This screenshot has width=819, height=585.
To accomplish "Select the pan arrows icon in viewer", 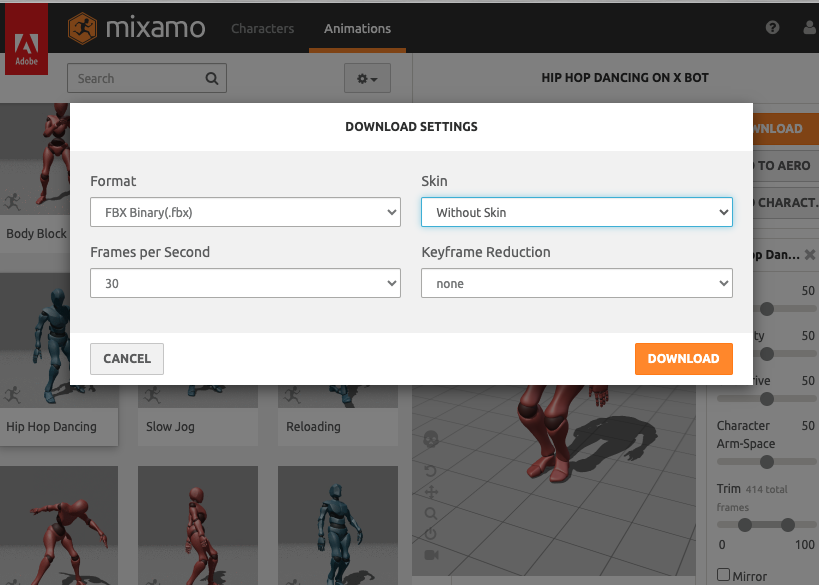I will point(431,492).
